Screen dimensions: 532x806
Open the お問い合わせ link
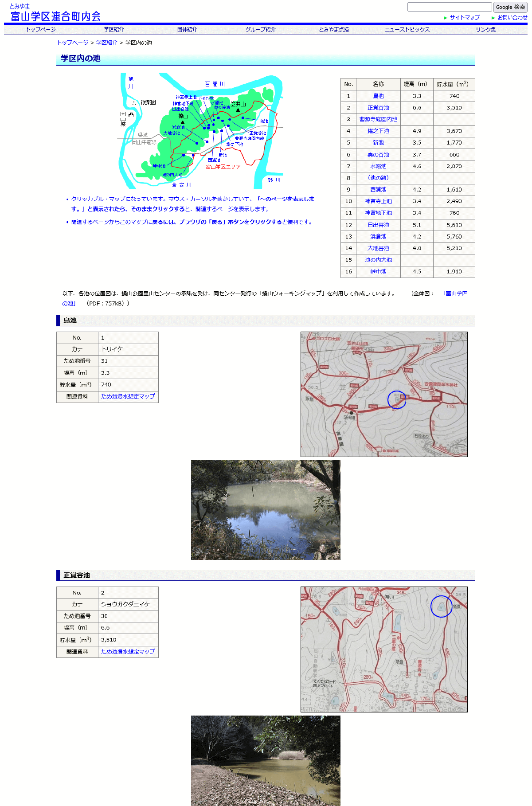[512, 18]
